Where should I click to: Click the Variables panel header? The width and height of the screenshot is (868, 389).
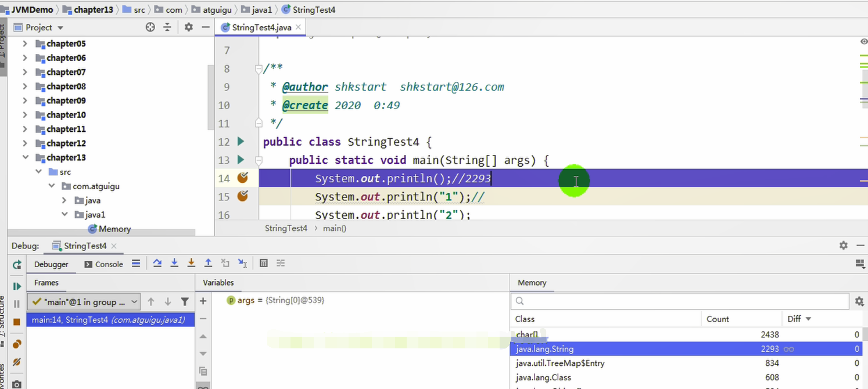pos(218,283)
